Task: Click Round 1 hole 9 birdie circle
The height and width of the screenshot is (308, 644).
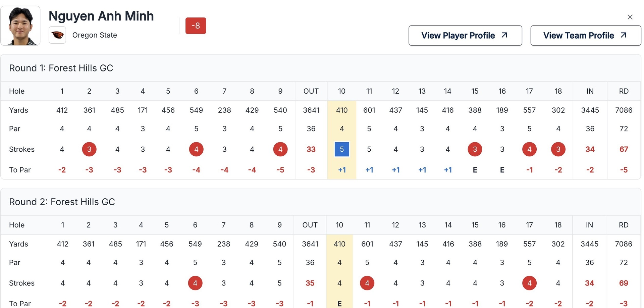Action: coord(280,149)
